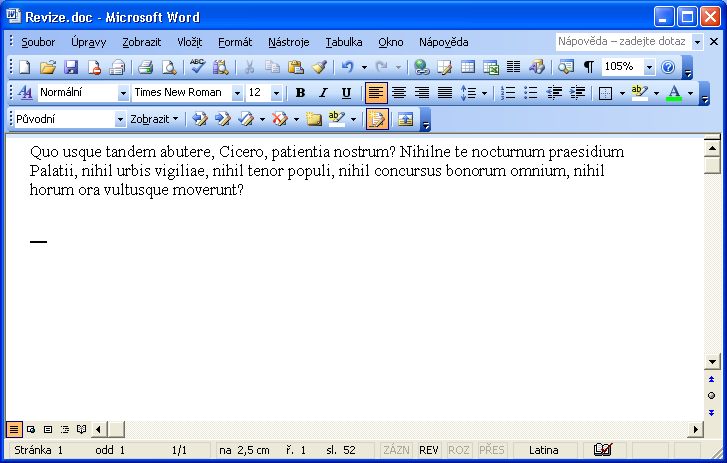Save the document with the floppy icon
The image size is (727, 463).
71,68
